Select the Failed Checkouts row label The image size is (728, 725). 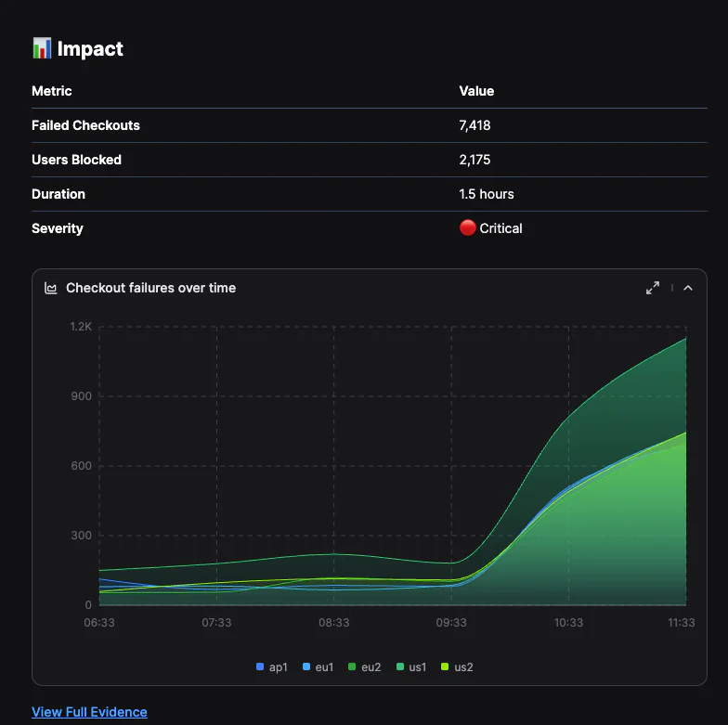(85, 125)
